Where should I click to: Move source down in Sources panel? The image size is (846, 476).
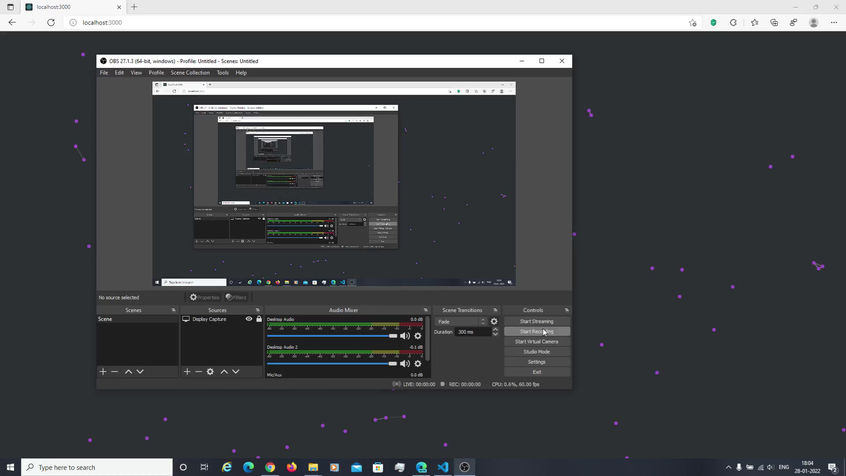click(236, 371)
